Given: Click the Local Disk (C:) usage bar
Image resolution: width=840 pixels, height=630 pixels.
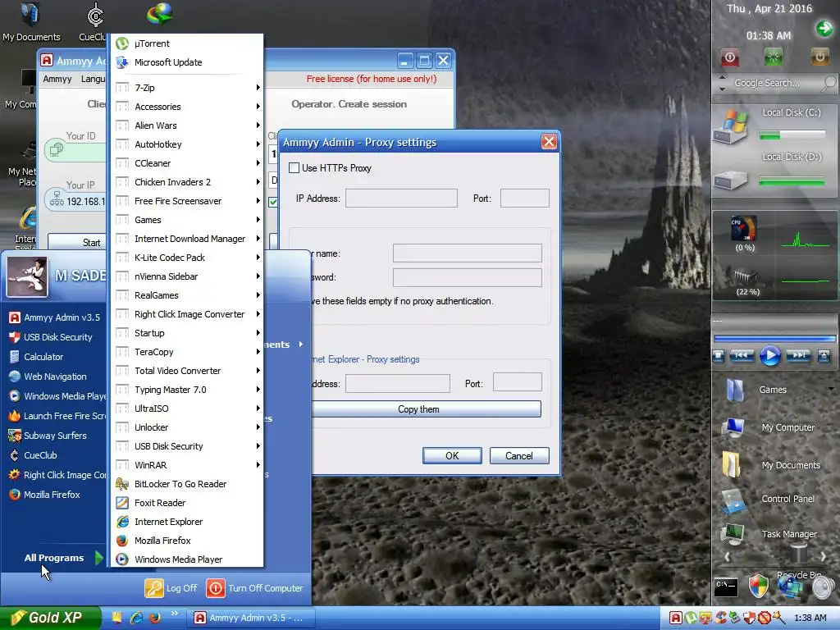Looking at the screenshot, I should coord(792,135).
